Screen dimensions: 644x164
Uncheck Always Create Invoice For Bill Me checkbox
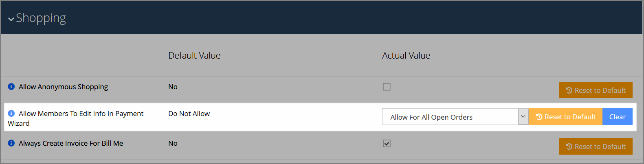pyautogui.click(x=387, y=143)
